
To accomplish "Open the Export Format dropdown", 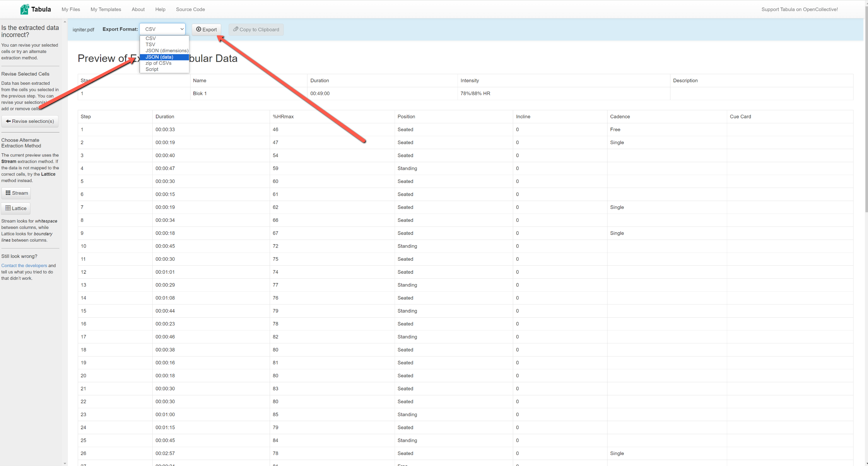I will [x=163, y=29].
